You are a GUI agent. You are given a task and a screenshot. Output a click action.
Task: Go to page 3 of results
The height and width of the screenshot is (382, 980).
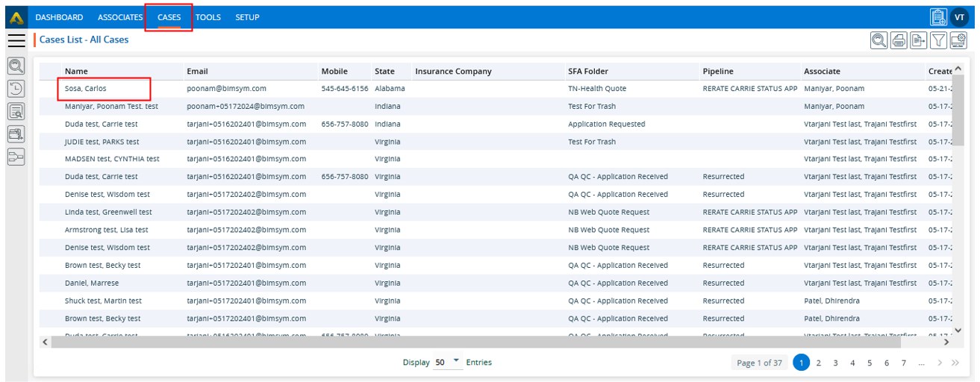coord(835,363)
